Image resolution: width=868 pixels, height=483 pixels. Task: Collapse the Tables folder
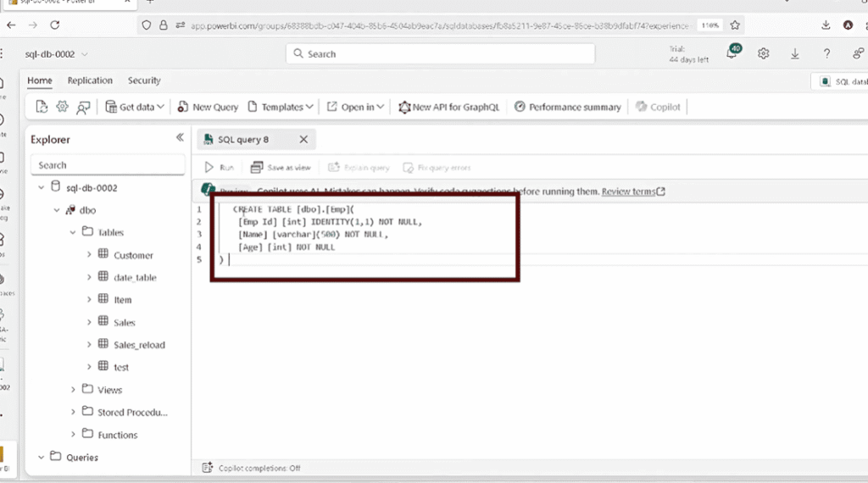tap(73, 232)
